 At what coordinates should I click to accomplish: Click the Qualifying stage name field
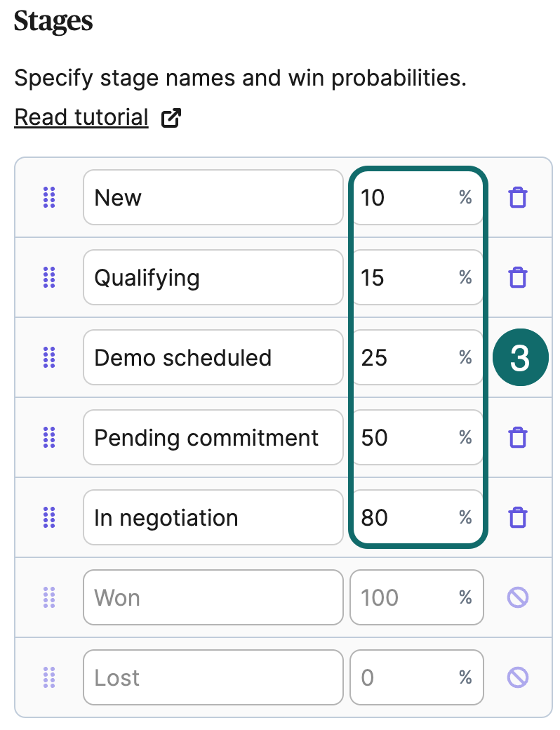click(x=213, y=277)
